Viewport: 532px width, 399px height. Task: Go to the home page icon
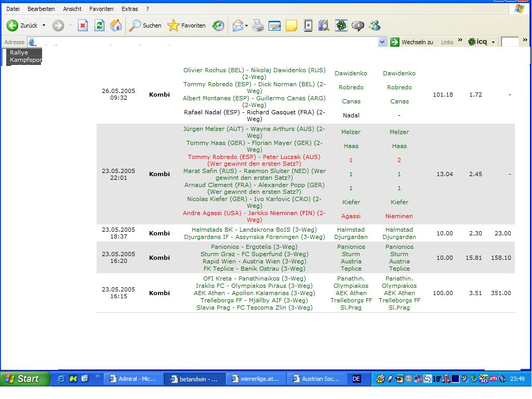coord(116,25)
